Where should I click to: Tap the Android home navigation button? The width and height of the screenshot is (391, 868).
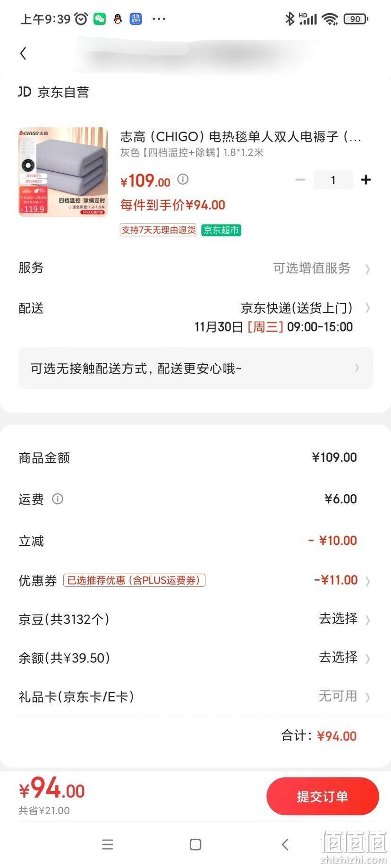(195, 844)
